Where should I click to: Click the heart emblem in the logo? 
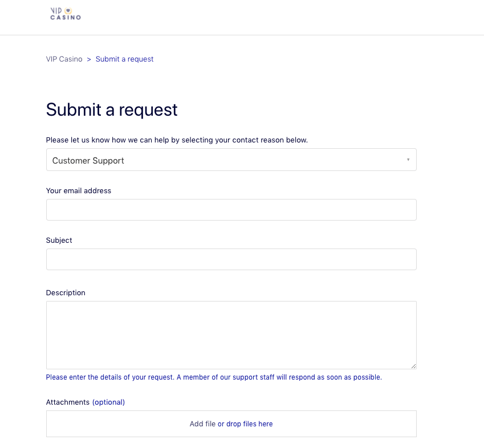(68, 11)
